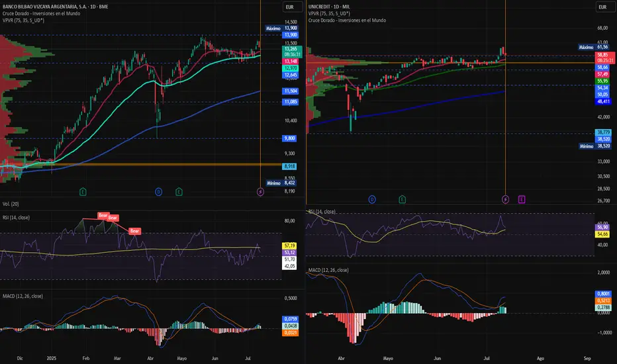Screen dimensions: 617x364
Task: Click the Máximo 61,56 price label
Action: pyautogui.click(x=594, y=47)
